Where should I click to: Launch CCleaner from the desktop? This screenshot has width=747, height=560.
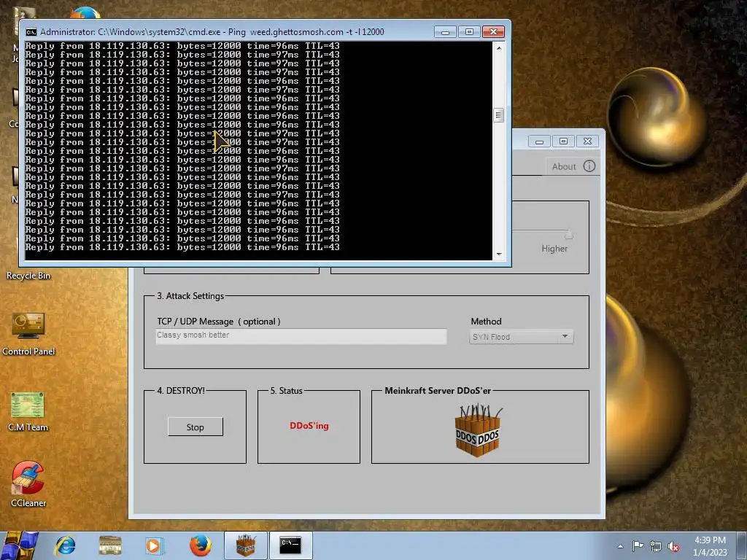pos(28,484)
